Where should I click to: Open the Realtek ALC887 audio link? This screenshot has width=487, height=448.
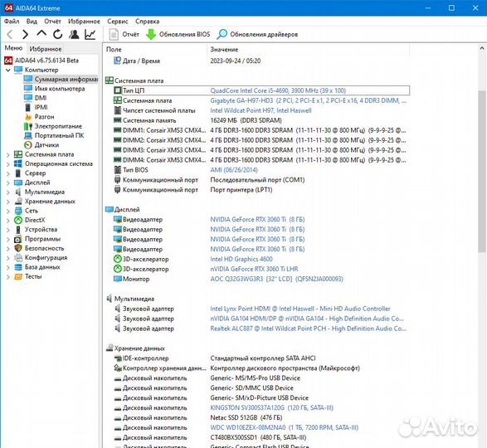(x=308, y=329)
